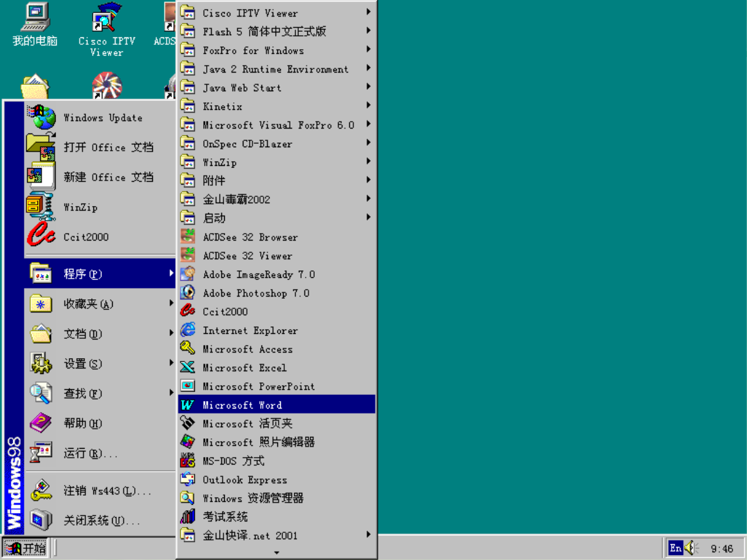Open FoxPro for Windows folder
The width and height of the screenshot is (747, 560).
(276, 50)
